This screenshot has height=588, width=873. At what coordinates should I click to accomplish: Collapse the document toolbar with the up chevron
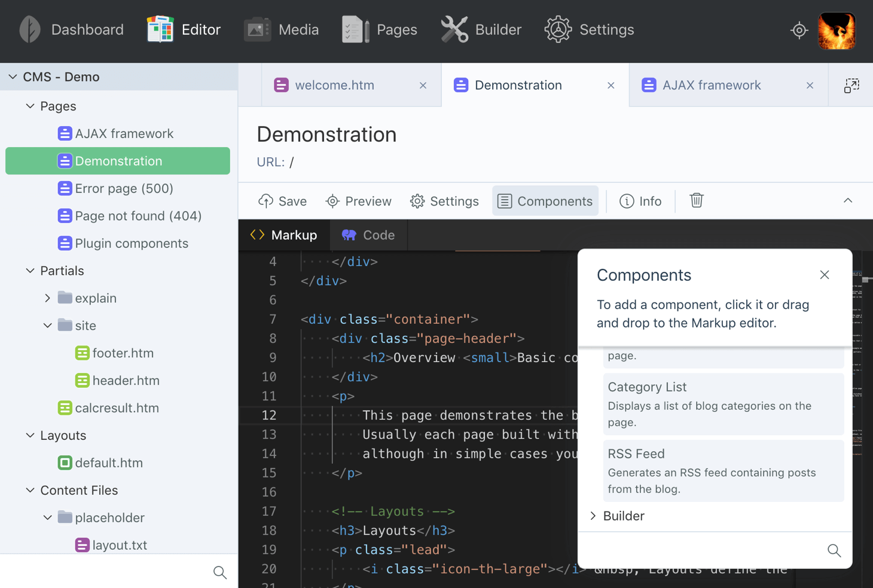point(847,201)
